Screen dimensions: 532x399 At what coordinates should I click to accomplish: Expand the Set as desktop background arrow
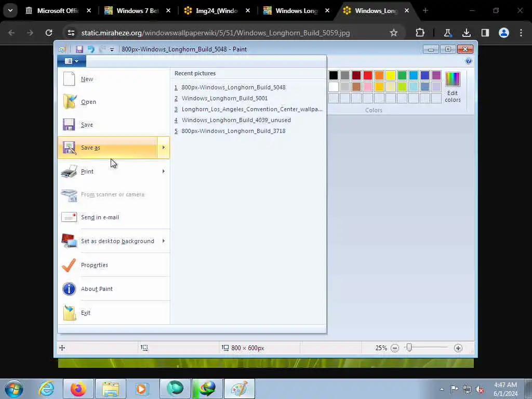(163, 241)
